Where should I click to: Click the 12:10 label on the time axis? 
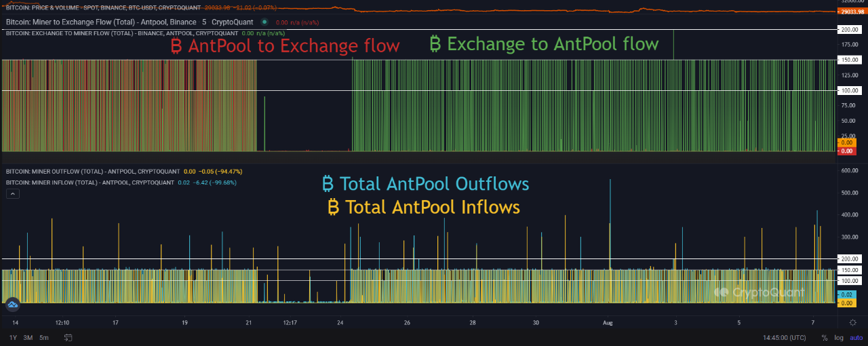pos(62,323)
